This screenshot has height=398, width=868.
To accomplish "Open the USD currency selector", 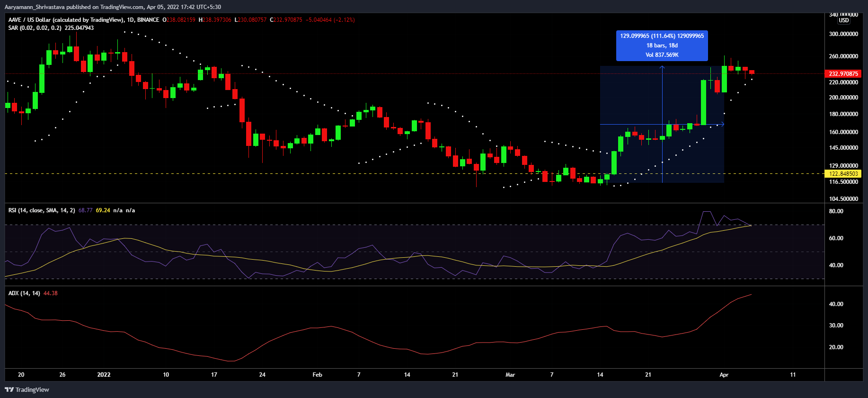I will coord(843,20).
